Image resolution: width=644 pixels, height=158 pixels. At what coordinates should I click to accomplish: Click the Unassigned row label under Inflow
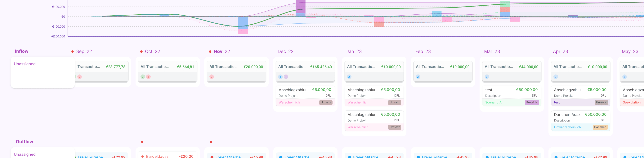coord(25,64)
